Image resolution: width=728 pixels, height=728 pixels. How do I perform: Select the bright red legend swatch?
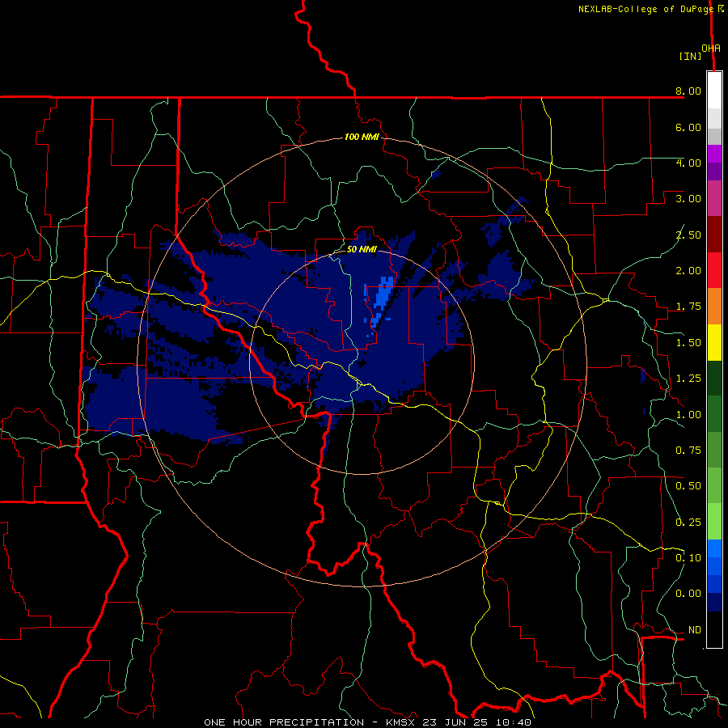coord(714,270)
